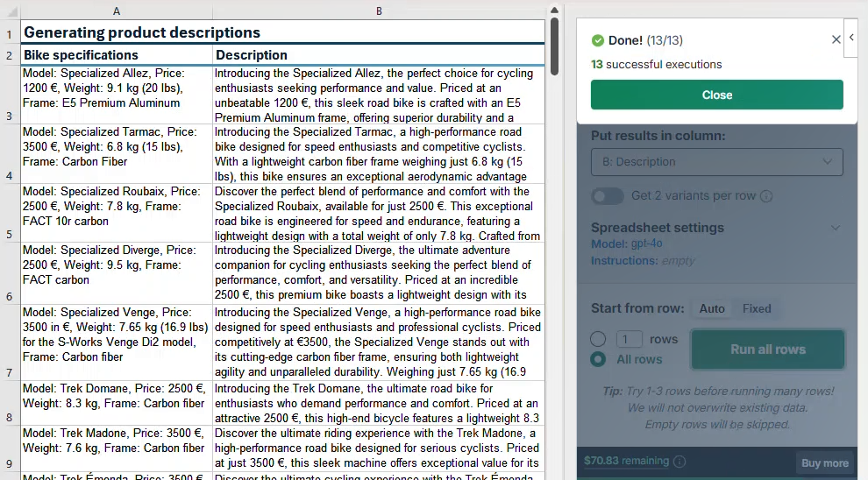
Task: Click the info icon next to remaining balance
Action: (x=679, y=462)
